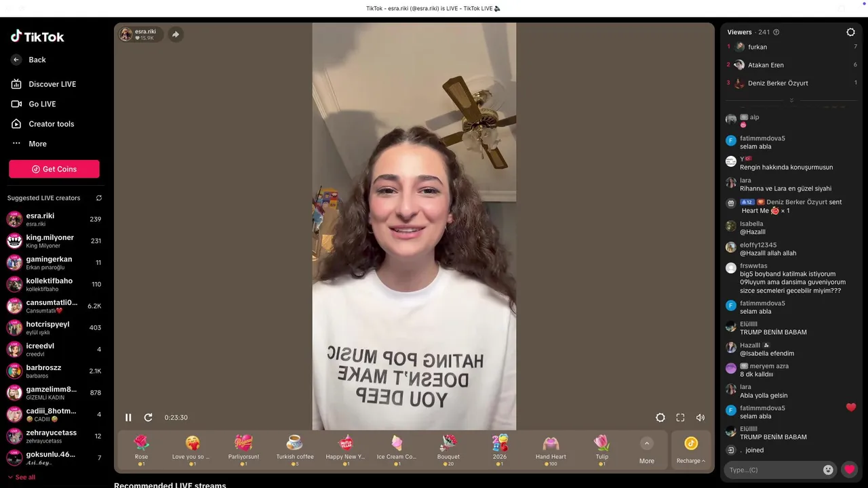Open gamingerkan live stream
Image resolution: width=868 pixels, height=488 pixels.
click(x=54, y=262)
